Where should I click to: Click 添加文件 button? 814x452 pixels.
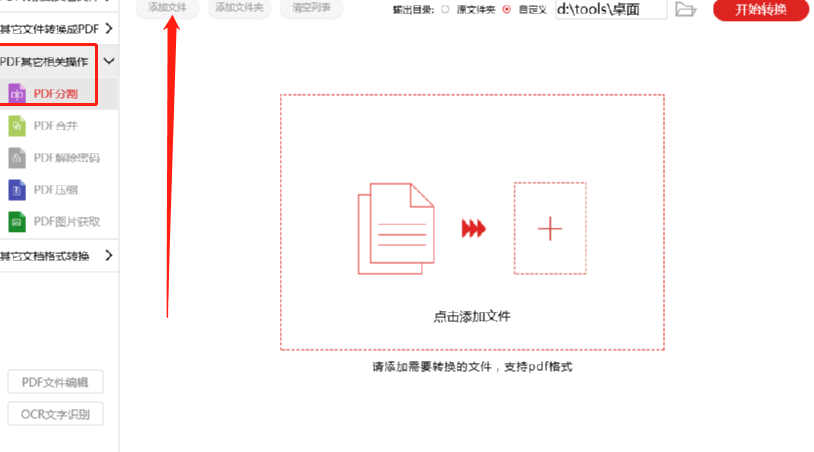pos(167,8)
